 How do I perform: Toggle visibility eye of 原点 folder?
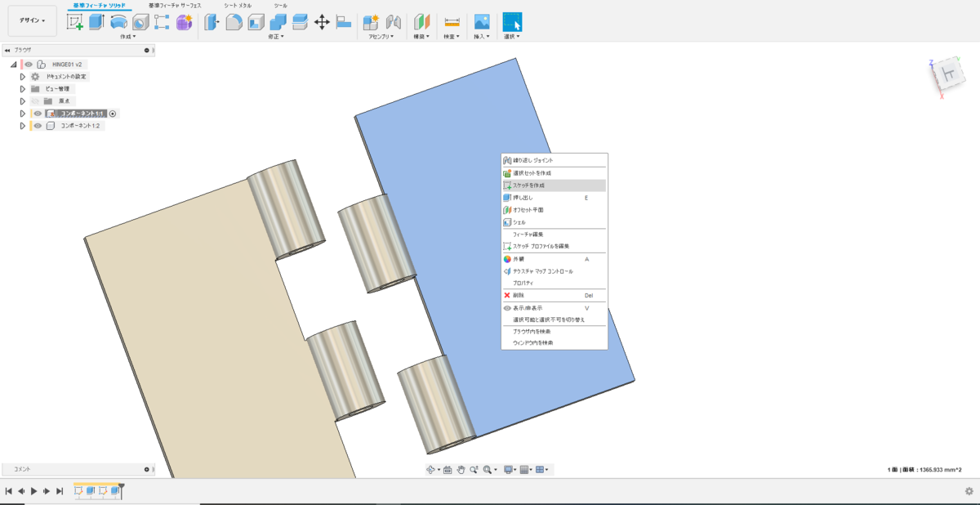coord(35,101)
